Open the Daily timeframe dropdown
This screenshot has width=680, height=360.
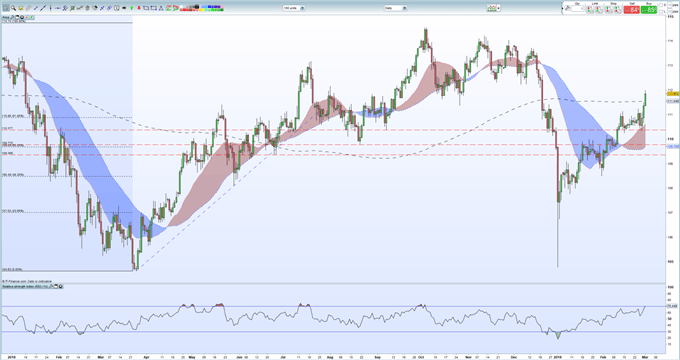396,8
